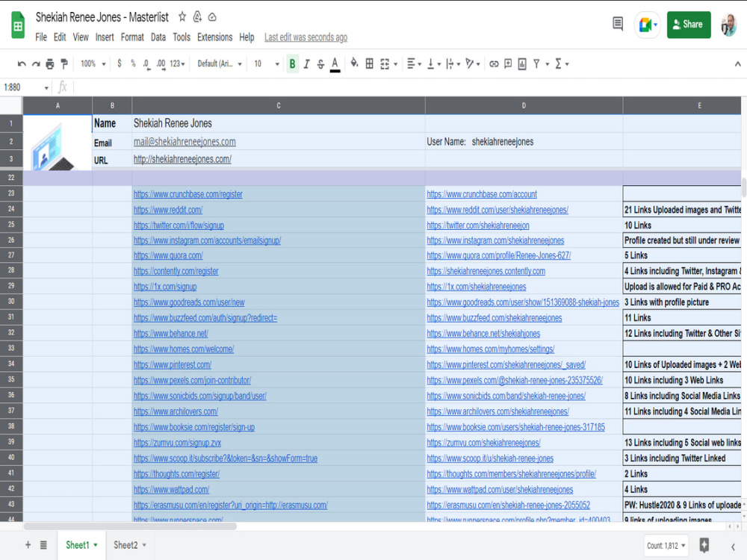Click the Redo icon
The image size is (747, 560).
point(36,63)
